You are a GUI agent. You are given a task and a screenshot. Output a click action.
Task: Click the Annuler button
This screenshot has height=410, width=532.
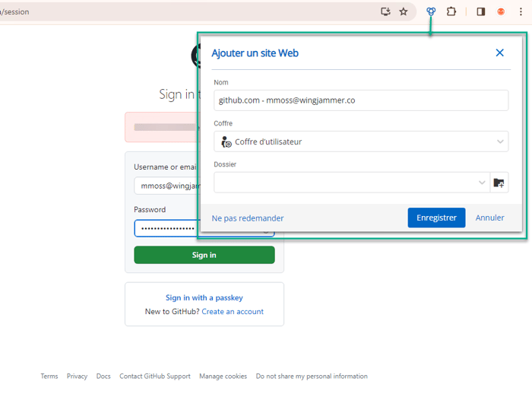[489, 218]
